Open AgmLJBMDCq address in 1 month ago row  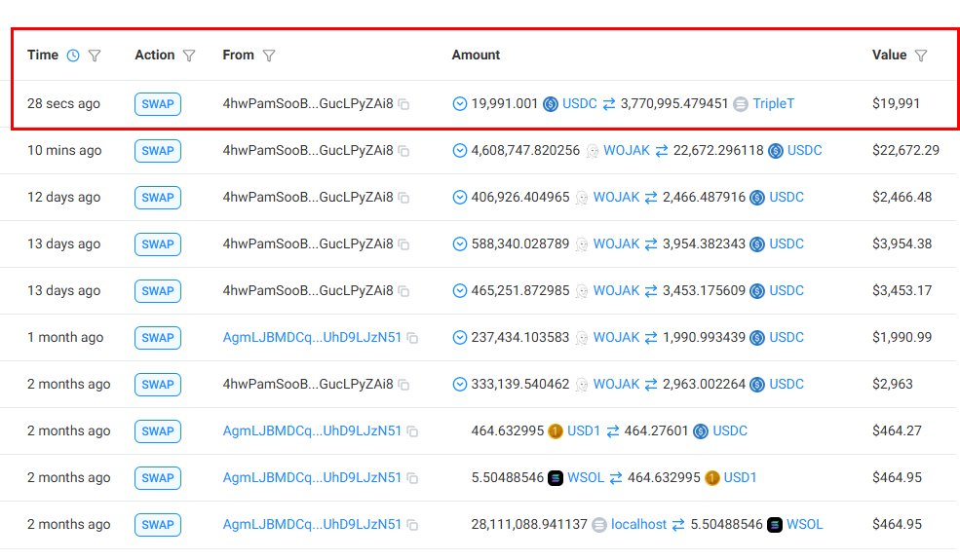pos(312,337)
